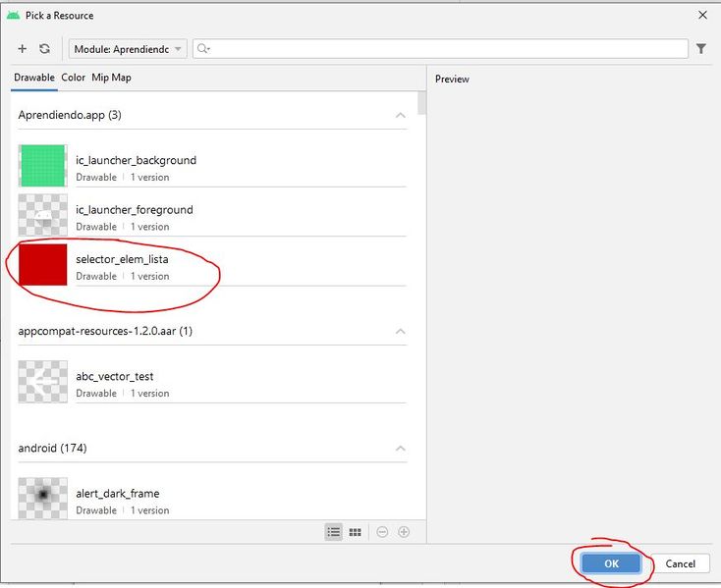The height and width of the screenshot is (588, 721).
Task: Switch to the Mip Map tab
Action: (x=111, y=78)
